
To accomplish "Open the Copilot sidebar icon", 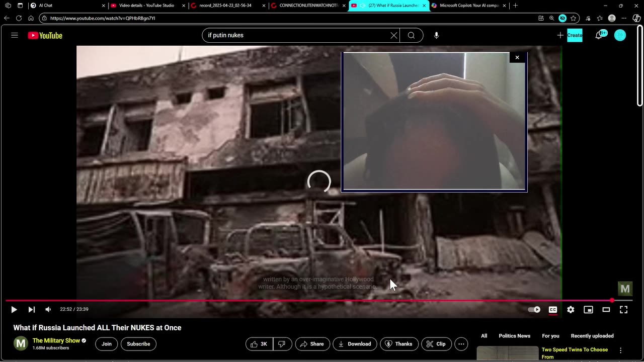I will point(636,18).
